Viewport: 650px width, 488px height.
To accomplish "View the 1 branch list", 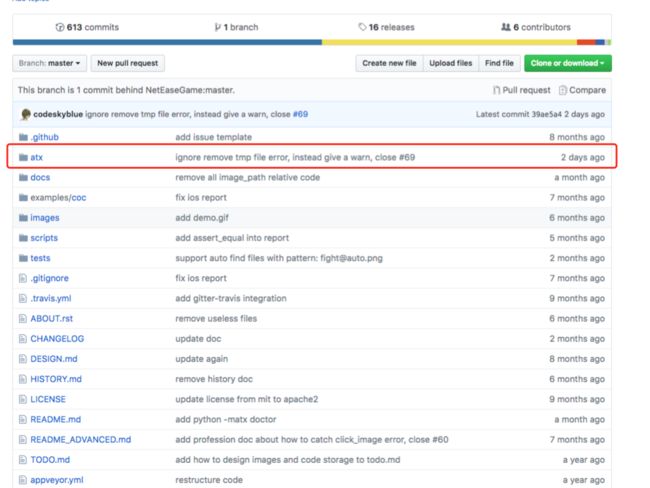I will pyautogui.click(x=236, y=27).
